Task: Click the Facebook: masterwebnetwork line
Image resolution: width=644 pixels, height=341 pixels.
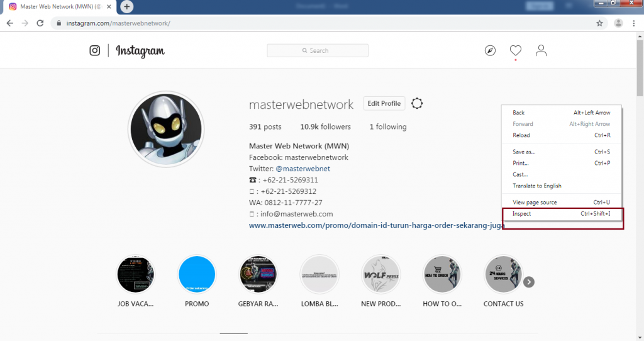Action: pyautogui.click(x=299, y=157)
